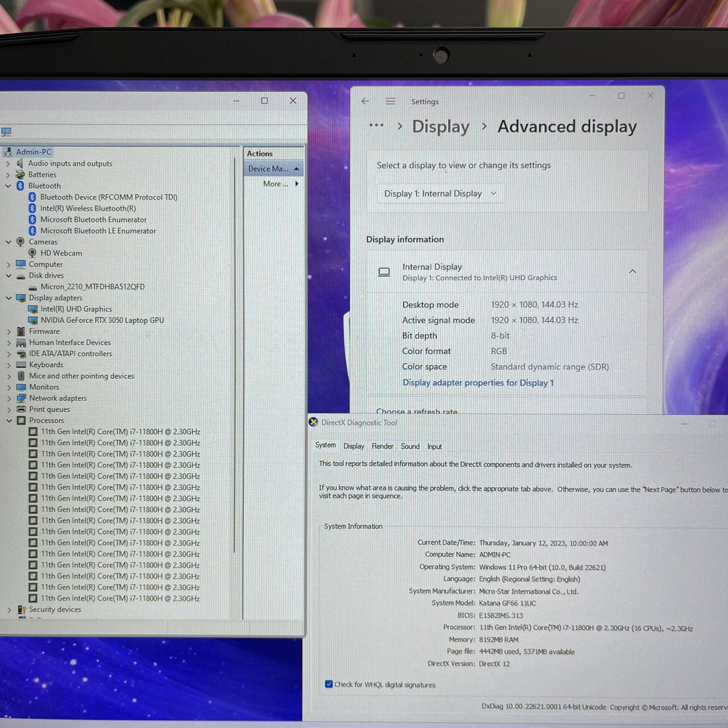Click the Monitors category icon
The image size is (728, 728).
tap(21, 387)
